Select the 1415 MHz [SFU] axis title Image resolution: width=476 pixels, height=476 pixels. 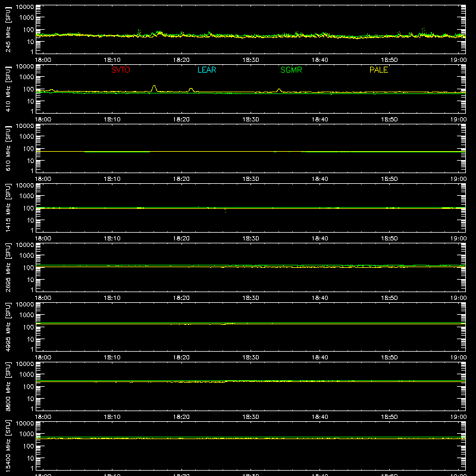point(8,208)
